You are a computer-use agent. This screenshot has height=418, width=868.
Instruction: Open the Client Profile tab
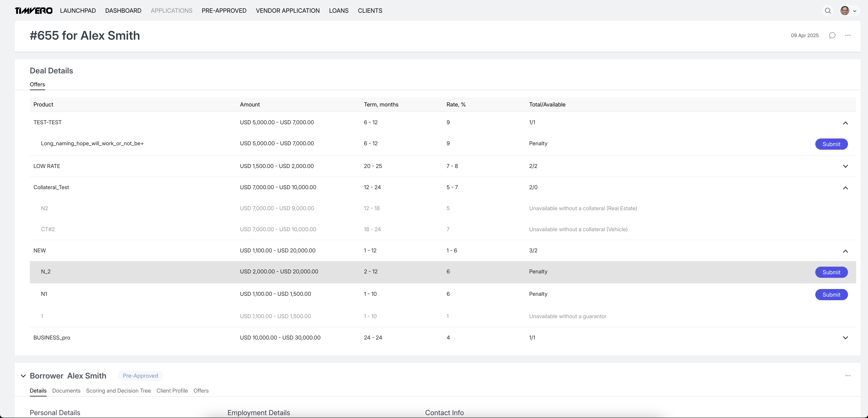tap(172, 391)
